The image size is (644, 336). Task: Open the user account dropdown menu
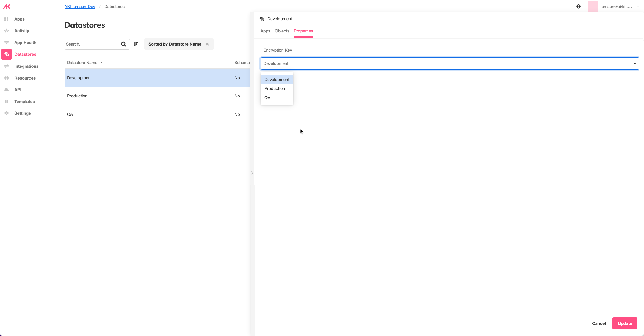[637, 7]
